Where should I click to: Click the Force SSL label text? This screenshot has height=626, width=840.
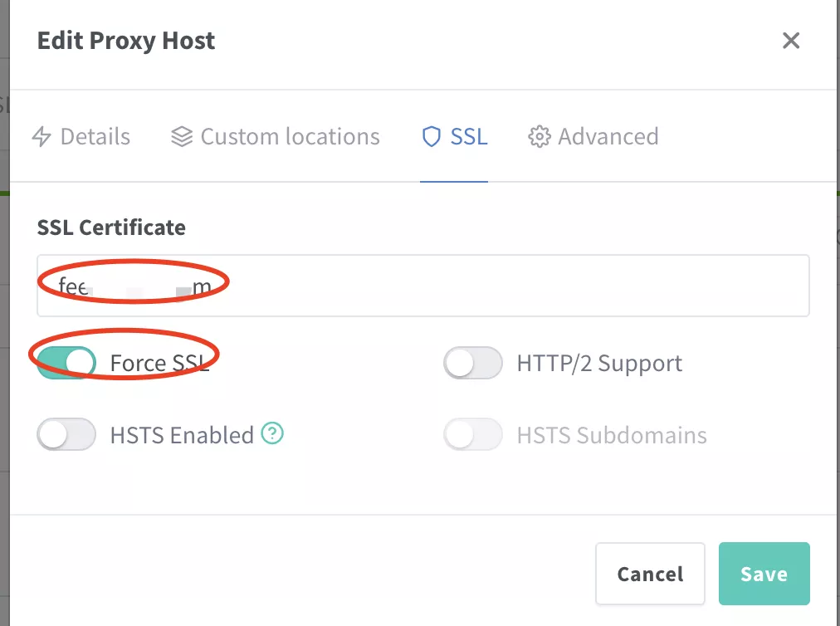point(159,363)
